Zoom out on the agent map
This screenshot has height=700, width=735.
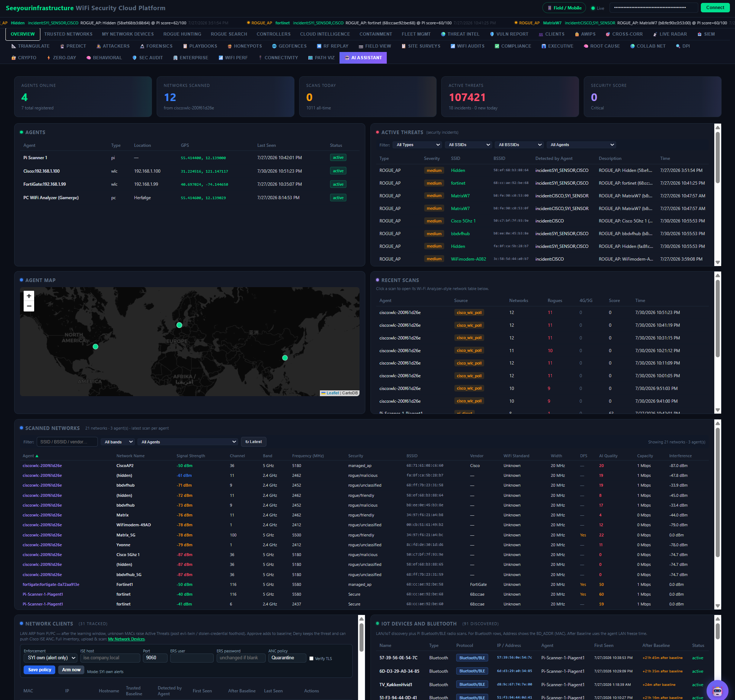tap(29, 306)
